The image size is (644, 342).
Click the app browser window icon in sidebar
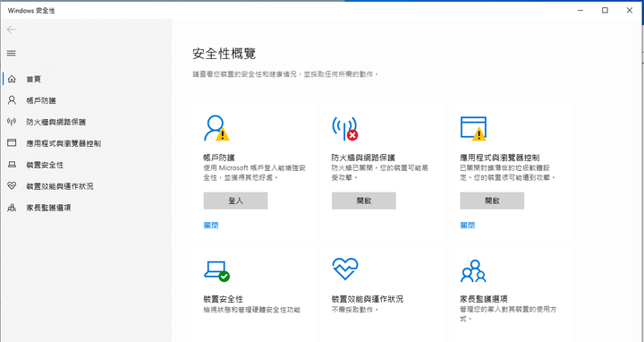(x=12, y=143)
